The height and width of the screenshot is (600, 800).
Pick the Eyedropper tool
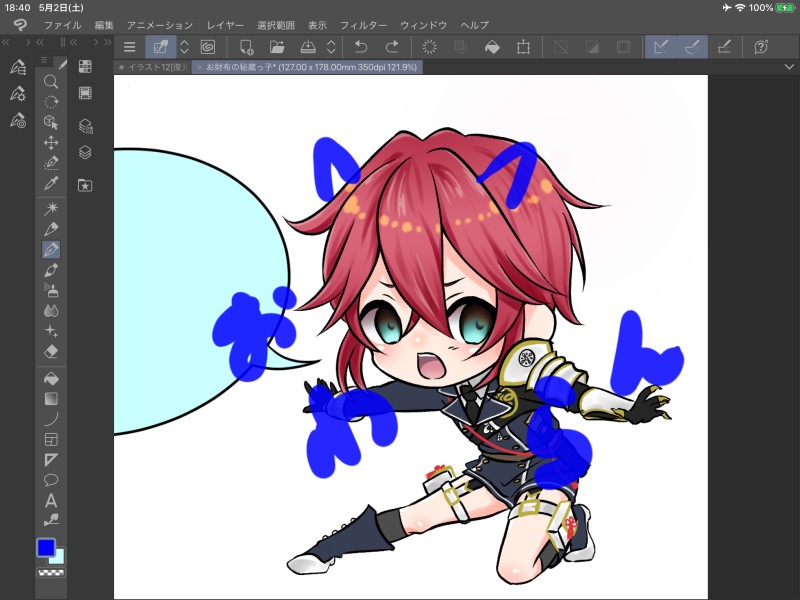pos(51,184)
